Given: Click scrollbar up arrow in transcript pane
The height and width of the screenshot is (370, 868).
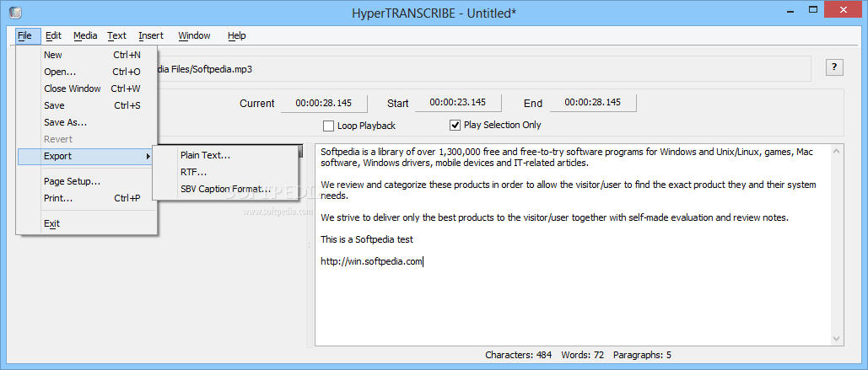Looking at the screenshot, I should [x=837, y=151].
